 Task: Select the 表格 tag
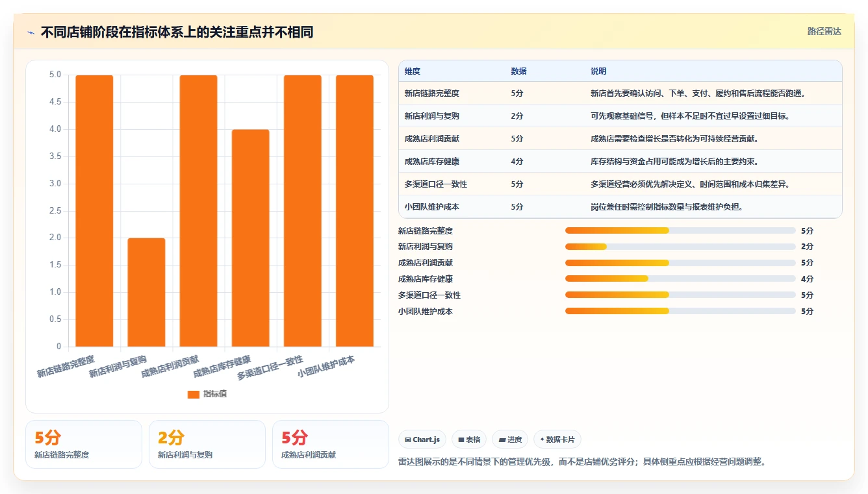tap(469, 439)
